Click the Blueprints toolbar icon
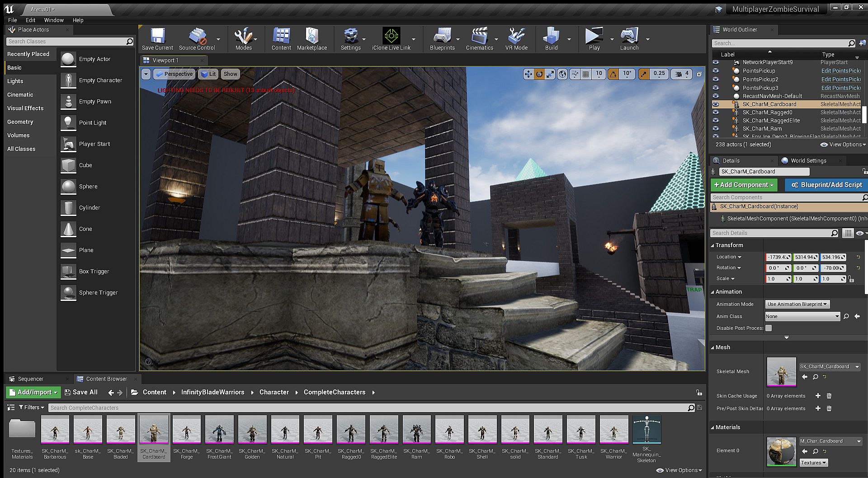The image size is (868, 478). click(x=442, y=36)
